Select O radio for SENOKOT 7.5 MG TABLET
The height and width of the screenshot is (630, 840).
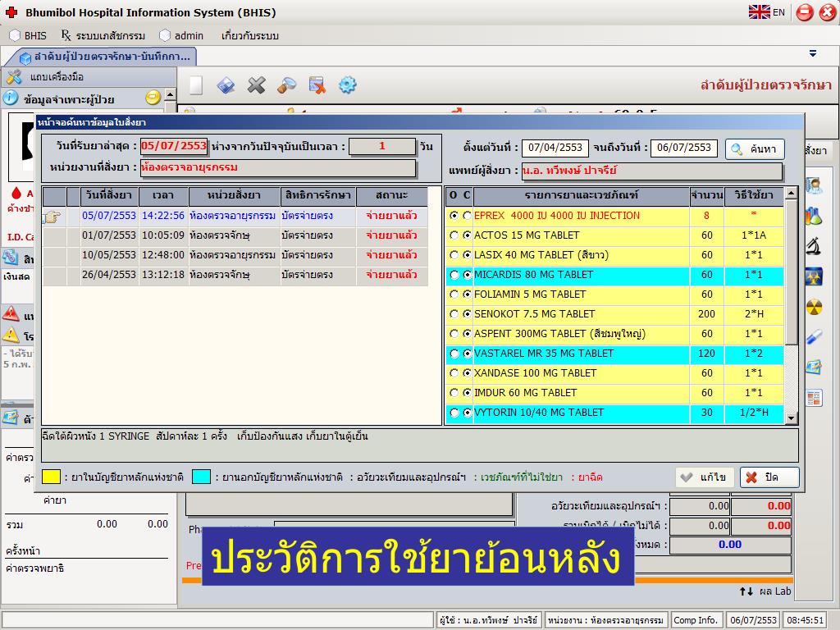(454, 314)
